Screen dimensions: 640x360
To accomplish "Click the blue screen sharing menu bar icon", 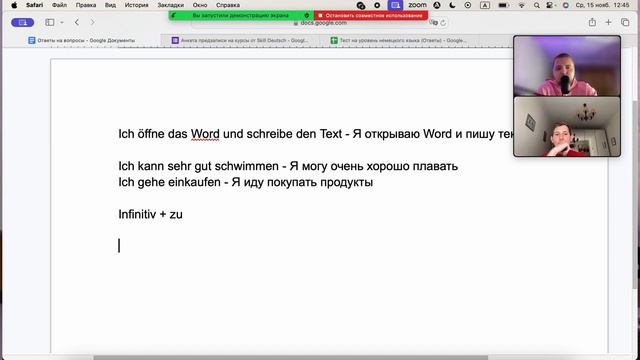I will [x=395, y=5].
